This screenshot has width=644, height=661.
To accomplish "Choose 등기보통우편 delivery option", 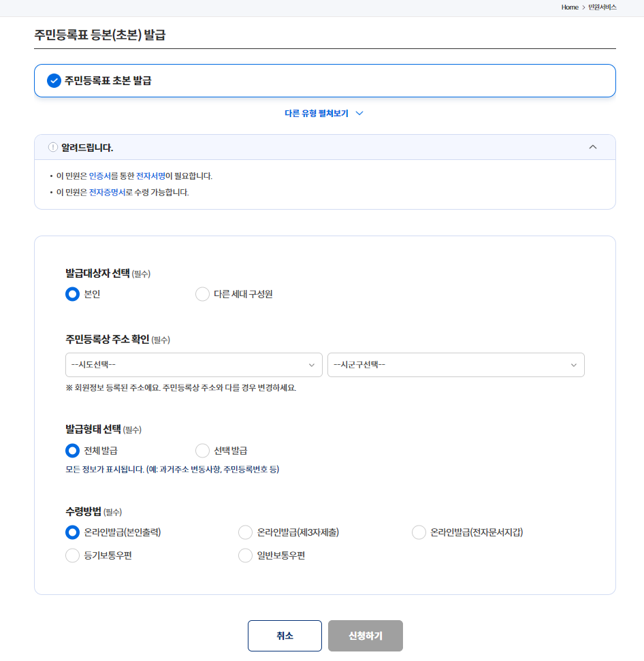I will pyautogui.click(x=72, y=555).
